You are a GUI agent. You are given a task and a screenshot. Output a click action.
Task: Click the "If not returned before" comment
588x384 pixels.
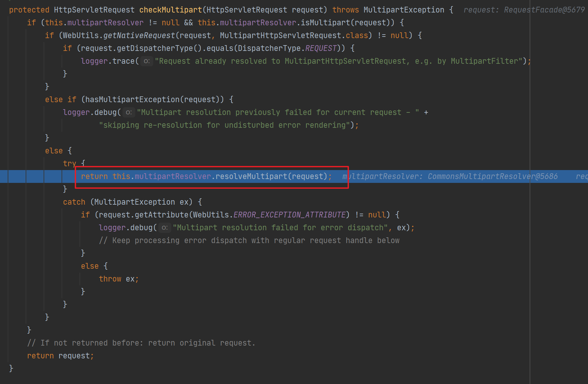click(x=141, y=343)
